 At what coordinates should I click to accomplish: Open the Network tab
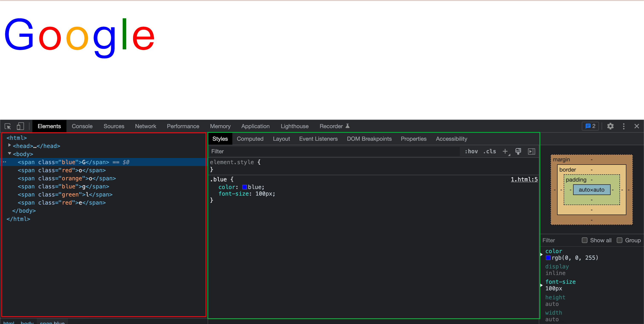pyautogui.click(x=145, y=126)
